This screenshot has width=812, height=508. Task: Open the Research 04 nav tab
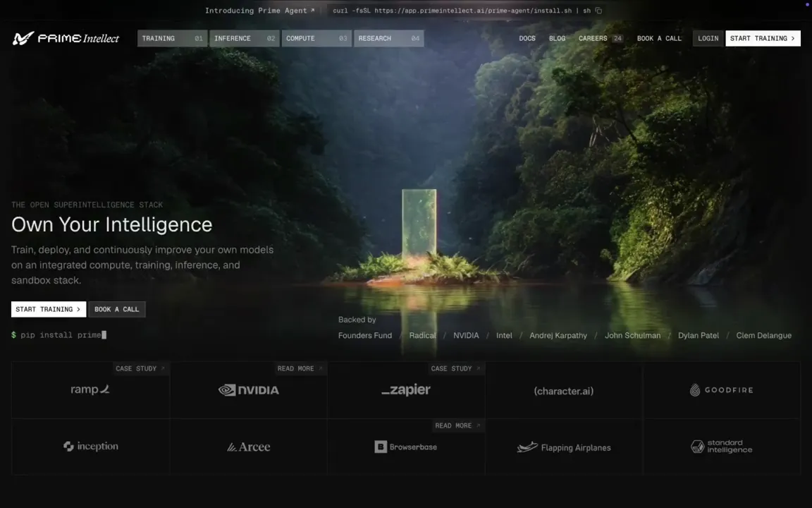coord(389,38)
